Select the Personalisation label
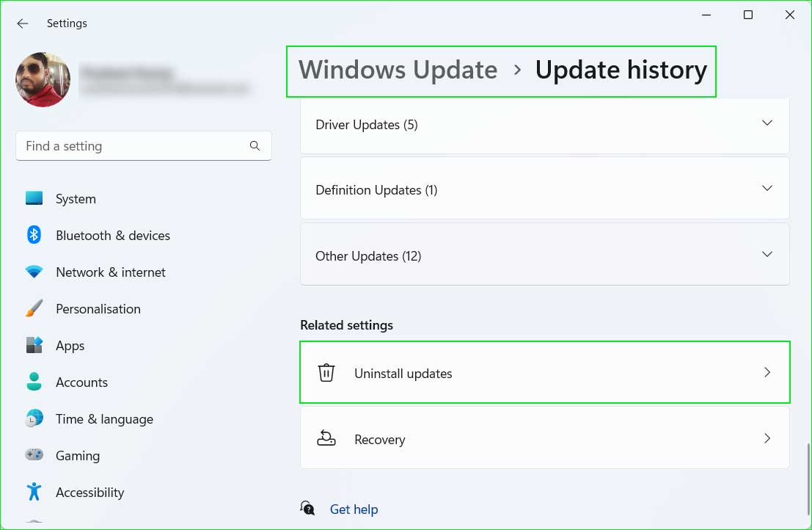This screenshot has width=812, height=530. tap(98, 309)
